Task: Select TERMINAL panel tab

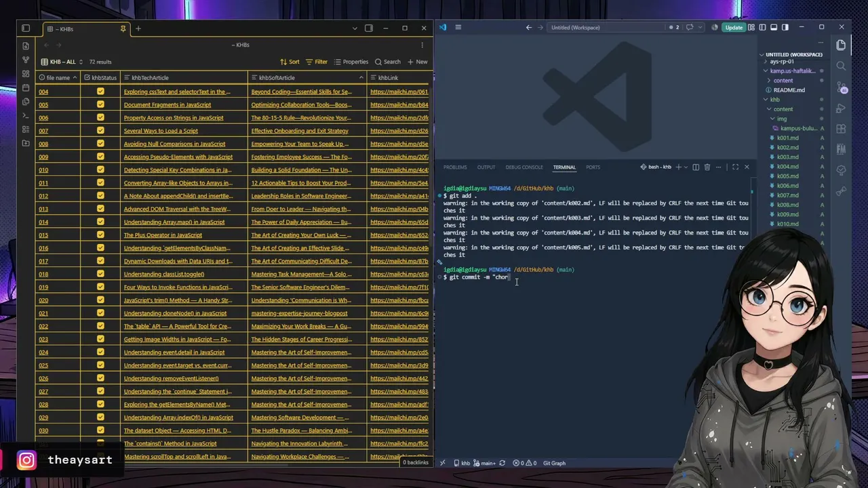Action: [x=564, y=167]
